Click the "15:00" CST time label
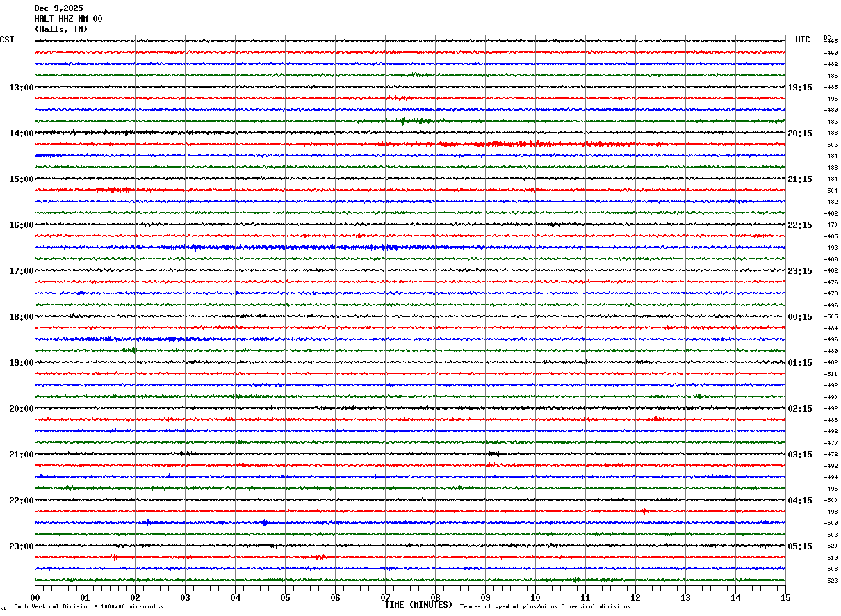841x616 pixels. tap(21, 179)
